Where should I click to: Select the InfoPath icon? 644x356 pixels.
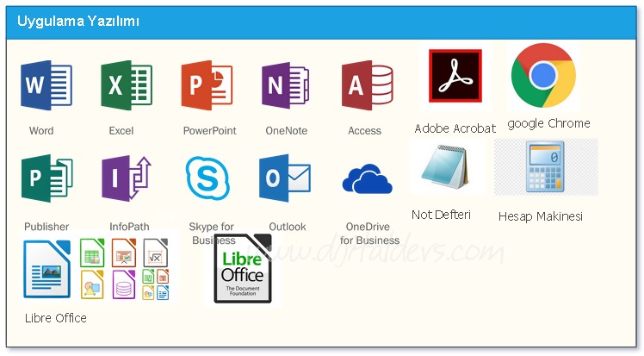(127, 179)
